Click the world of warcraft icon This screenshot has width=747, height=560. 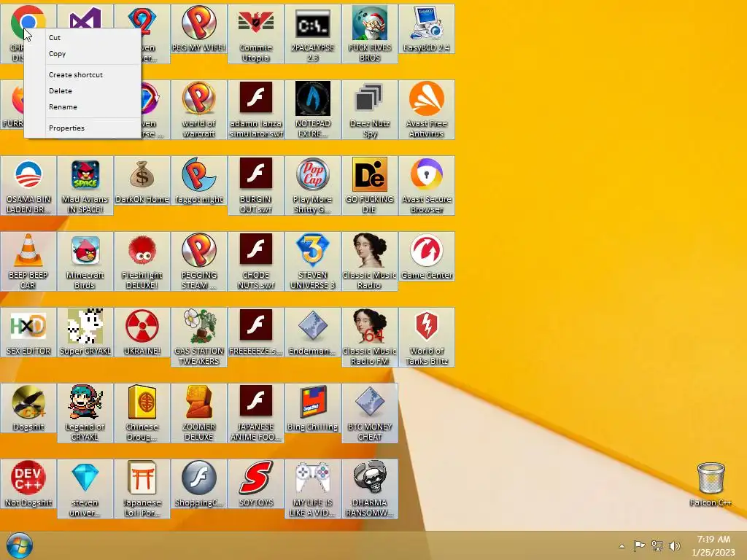click(198, 109)
